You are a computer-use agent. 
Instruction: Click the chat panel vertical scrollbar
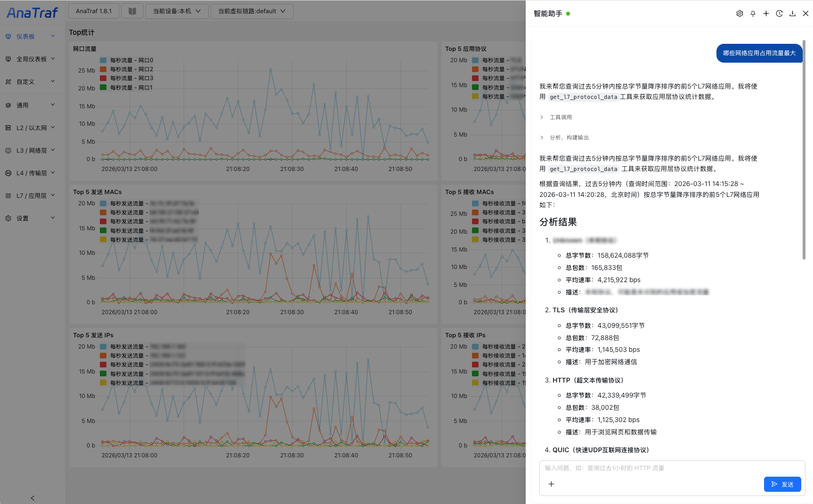point(804,150)
